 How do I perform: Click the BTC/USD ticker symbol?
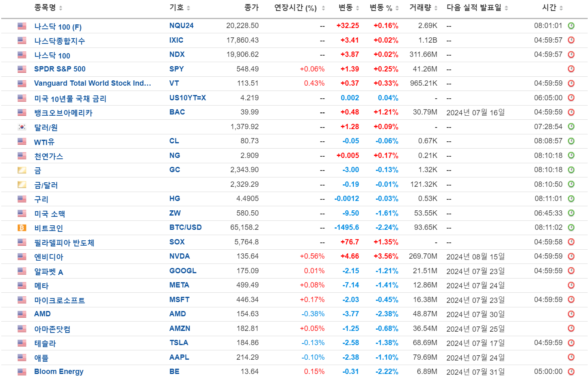pyautogui.click(x=186, y=227)
